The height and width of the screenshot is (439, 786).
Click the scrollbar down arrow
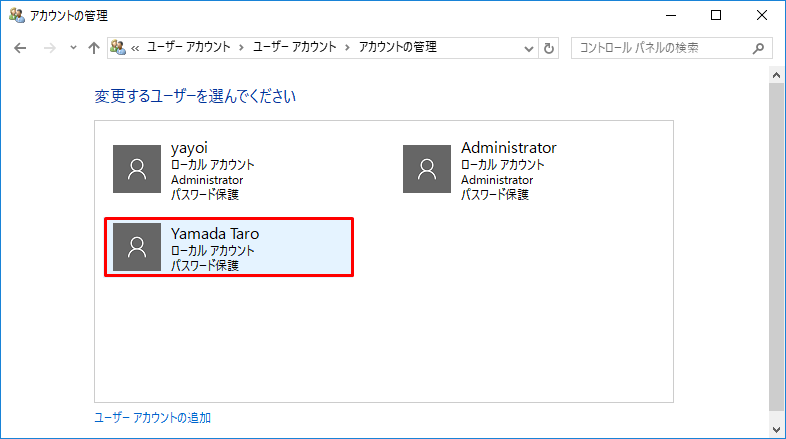coord(776,429)
